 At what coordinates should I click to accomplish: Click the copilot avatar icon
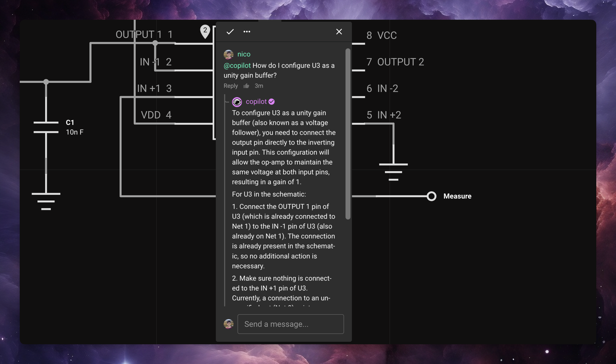click(237, 102)
